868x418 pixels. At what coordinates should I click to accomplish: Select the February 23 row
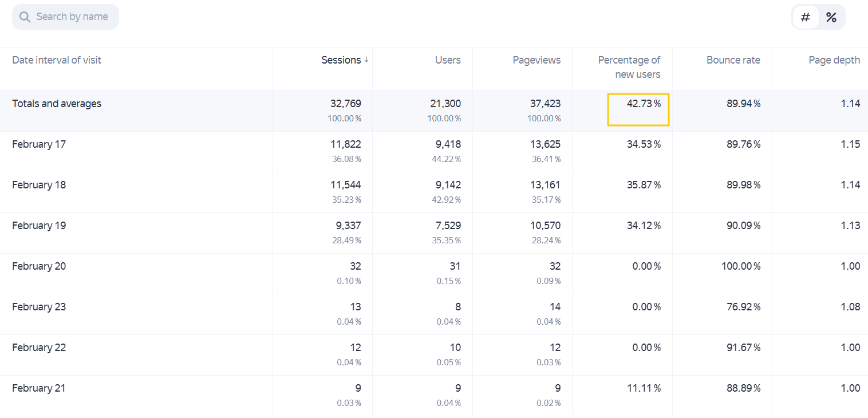click(x=434, y=314)
